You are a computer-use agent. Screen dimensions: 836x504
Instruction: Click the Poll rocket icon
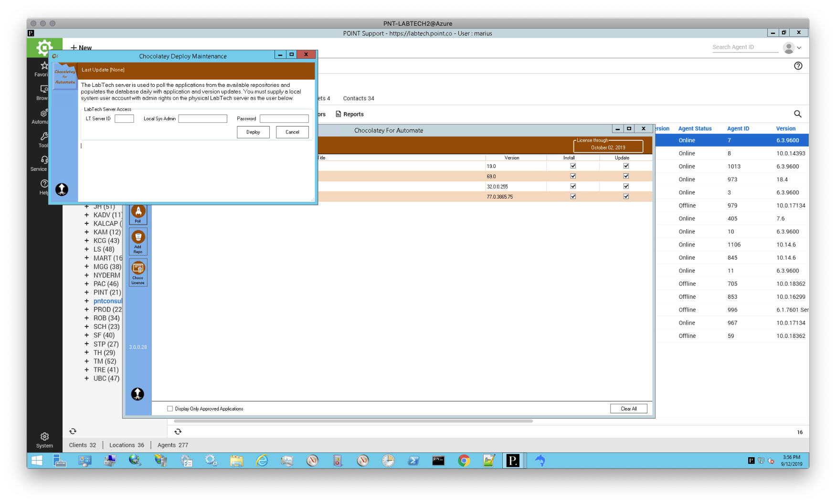pos(138,213)
